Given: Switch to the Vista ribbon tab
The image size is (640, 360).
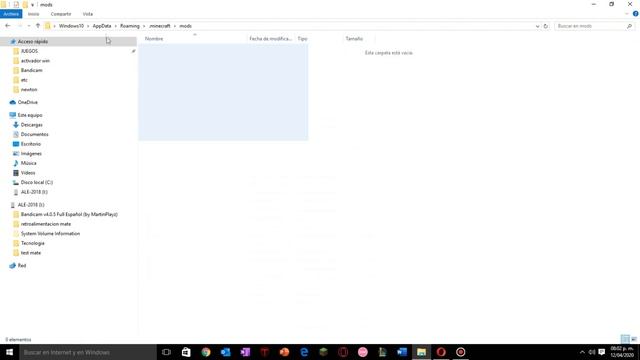Looking at the screenshot, I should pyautogui.click(x=88, y=14).
